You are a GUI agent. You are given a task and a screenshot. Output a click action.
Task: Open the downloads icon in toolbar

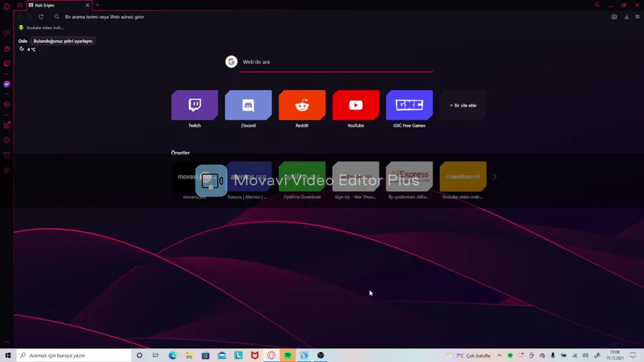pos(626,17)
